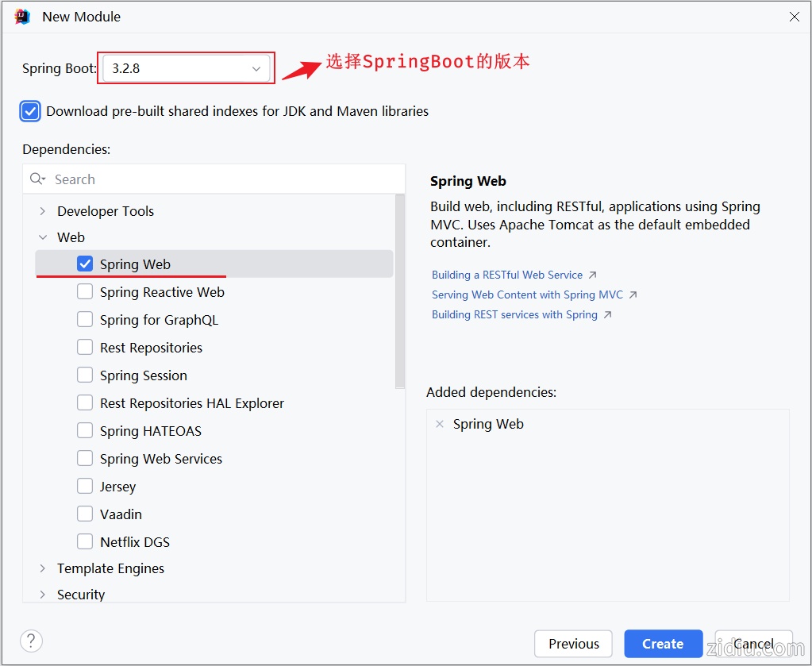Image resolution: width=812 pixels, height=666 pixels.
Task: Click the Web category label
Action: pos(71,237)
